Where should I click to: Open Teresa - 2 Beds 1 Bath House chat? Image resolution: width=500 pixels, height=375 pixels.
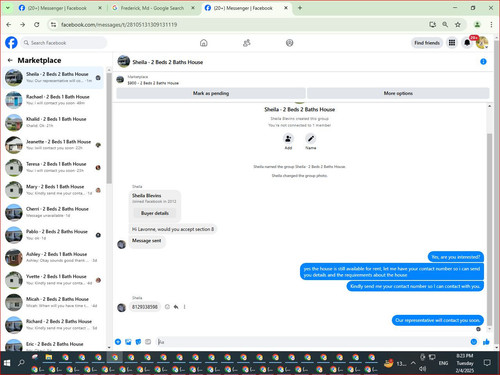[53, 167]
